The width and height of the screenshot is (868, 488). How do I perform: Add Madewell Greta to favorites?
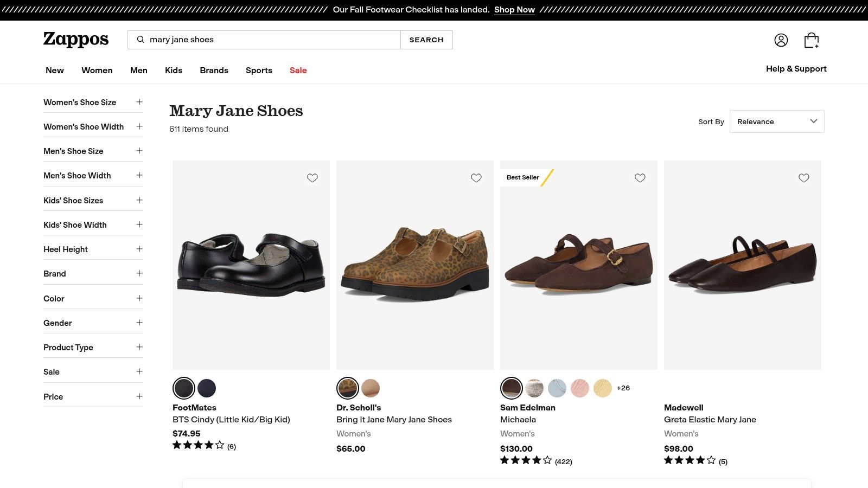pos(804,178)
